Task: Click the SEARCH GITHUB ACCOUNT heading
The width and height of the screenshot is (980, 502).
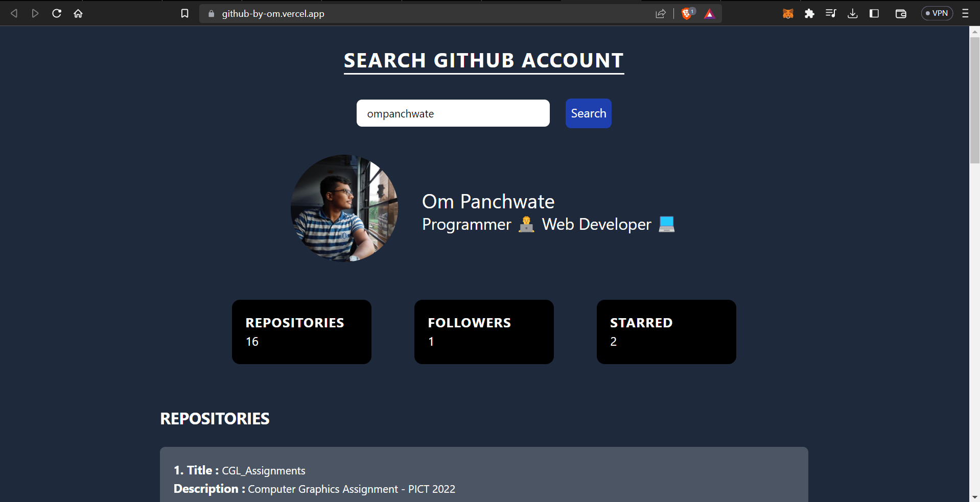Action: pos(484,61)
